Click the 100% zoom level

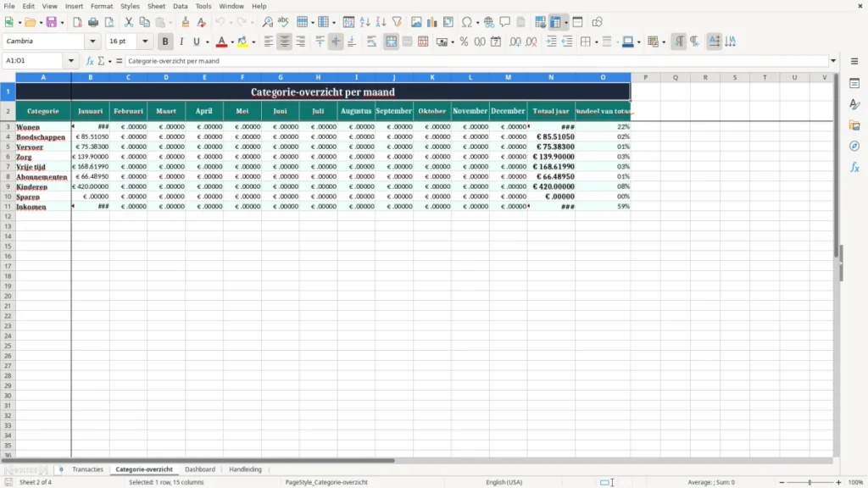856,482
